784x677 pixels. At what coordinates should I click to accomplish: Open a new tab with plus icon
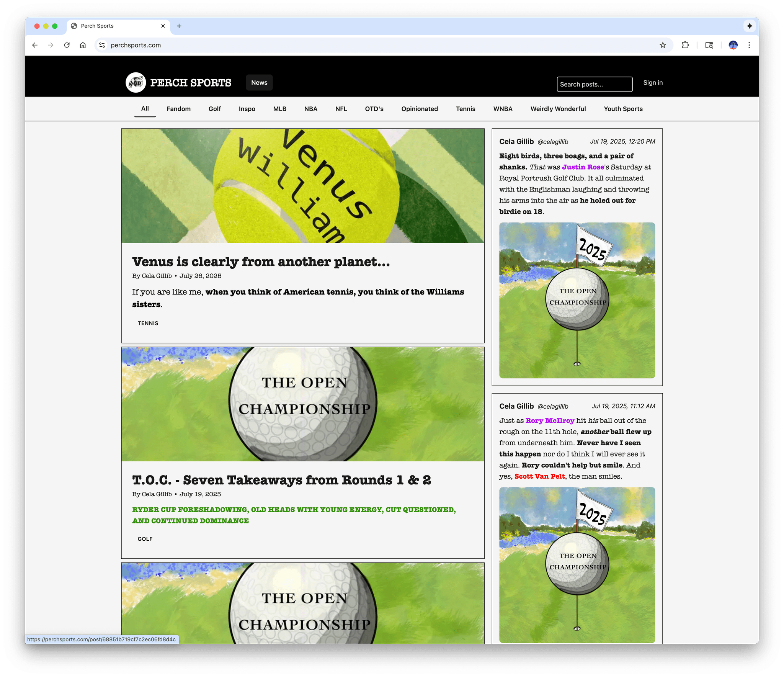[179, 26]
